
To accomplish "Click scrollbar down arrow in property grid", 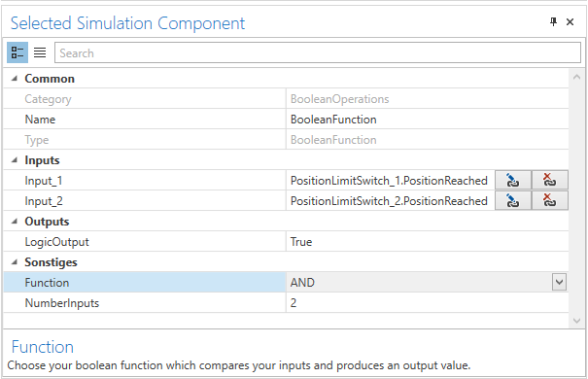I will pyautogui.click(x=576, y=321).
